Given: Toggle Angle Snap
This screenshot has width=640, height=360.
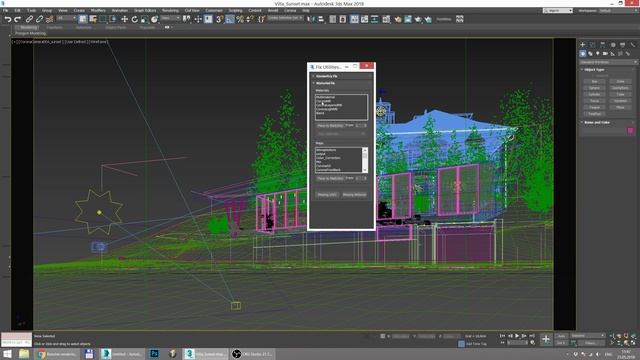Looking at the screenshot, I should (x=230, y=19).
